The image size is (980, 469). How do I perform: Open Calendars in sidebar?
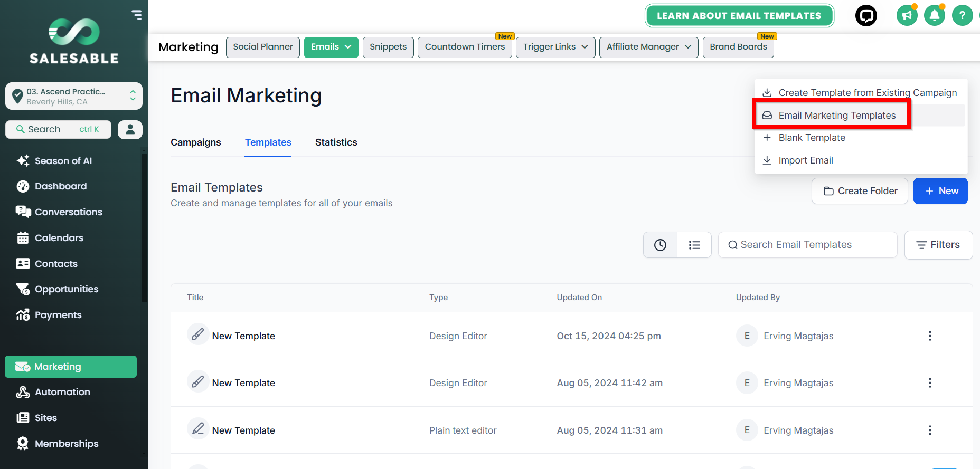click(50, 238)
